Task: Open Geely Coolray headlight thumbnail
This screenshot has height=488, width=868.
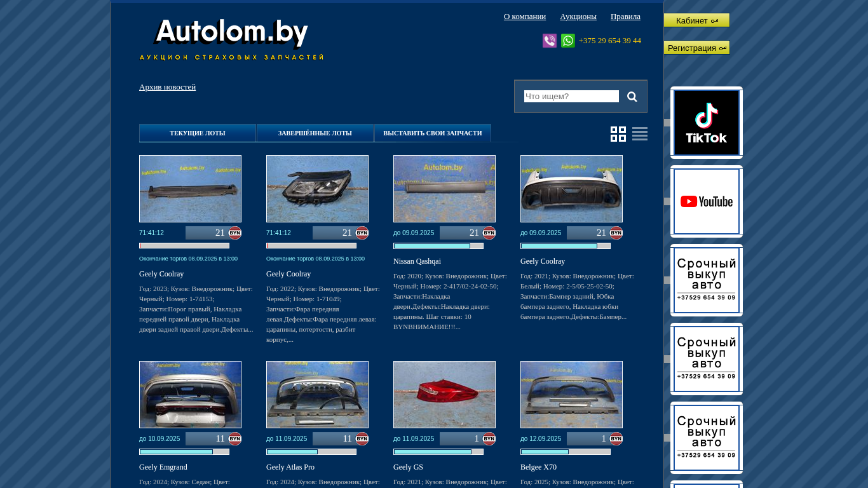Action: coord(318,189)
